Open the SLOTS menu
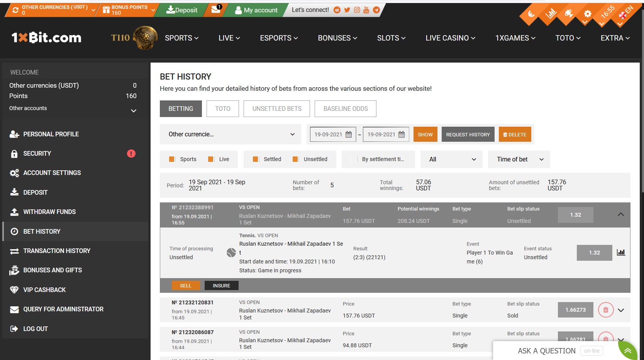This screenshot has width=644, height=360. coord(391,38)
